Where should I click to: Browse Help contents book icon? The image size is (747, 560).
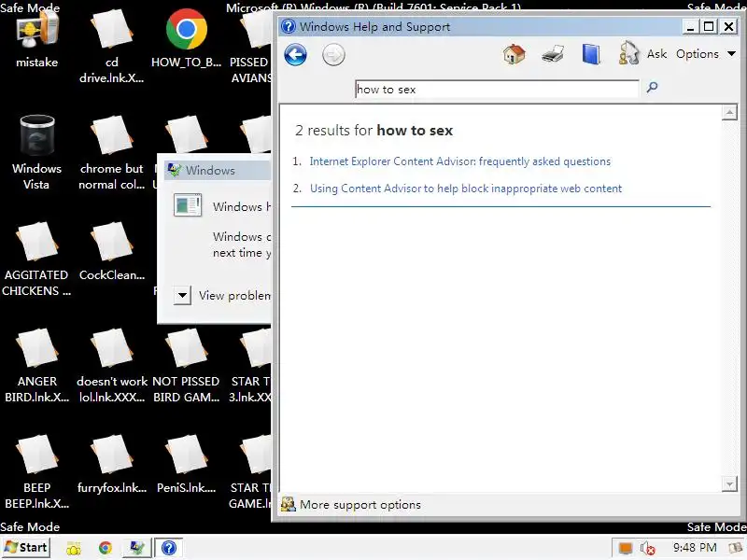point(591,54)
